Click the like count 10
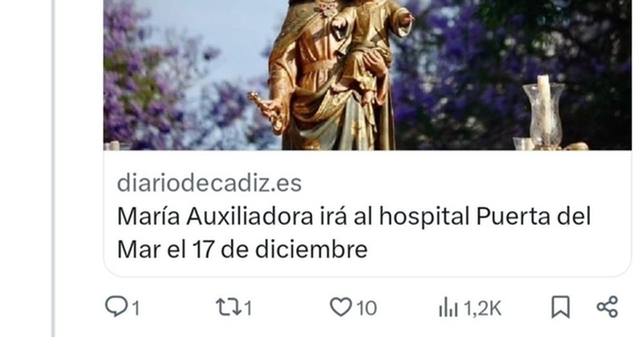644x337 pixels. [366, 308]
